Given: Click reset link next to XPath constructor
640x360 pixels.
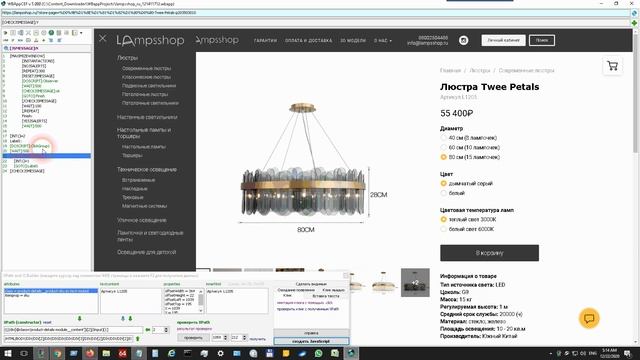Looking at the screenshot, I should (x=47, y=322).
